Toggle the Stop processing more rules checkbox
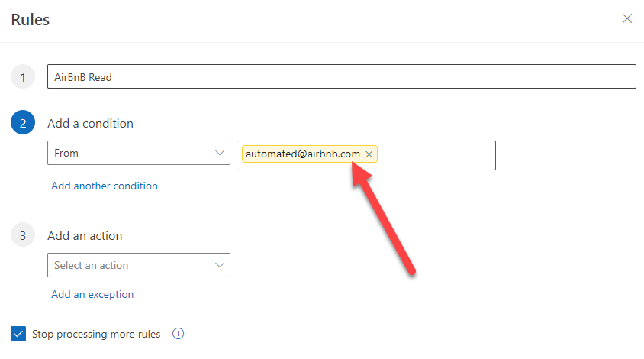 click(x=18, y=334)
